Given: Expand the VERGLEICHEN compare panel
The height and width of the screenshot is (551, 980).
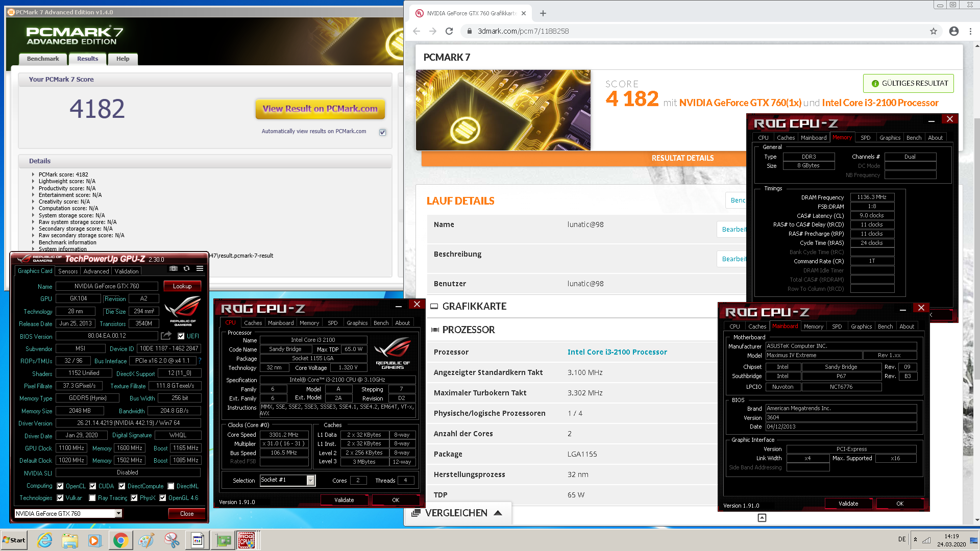Looking at the screenshot, I should click(457, 513).
